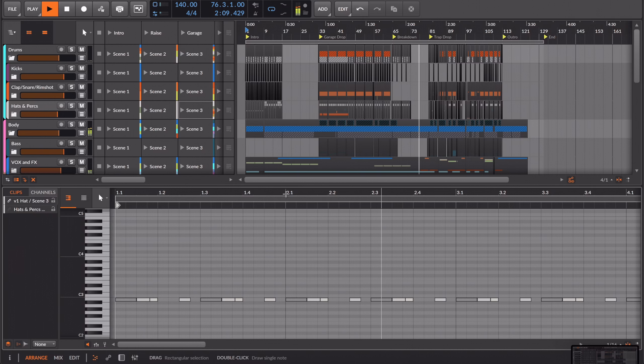The width and height of the screenshot is (644, 364).
Task: Open the mixer faders icon in the bottom bar
Action: click(x=135, y=357)
